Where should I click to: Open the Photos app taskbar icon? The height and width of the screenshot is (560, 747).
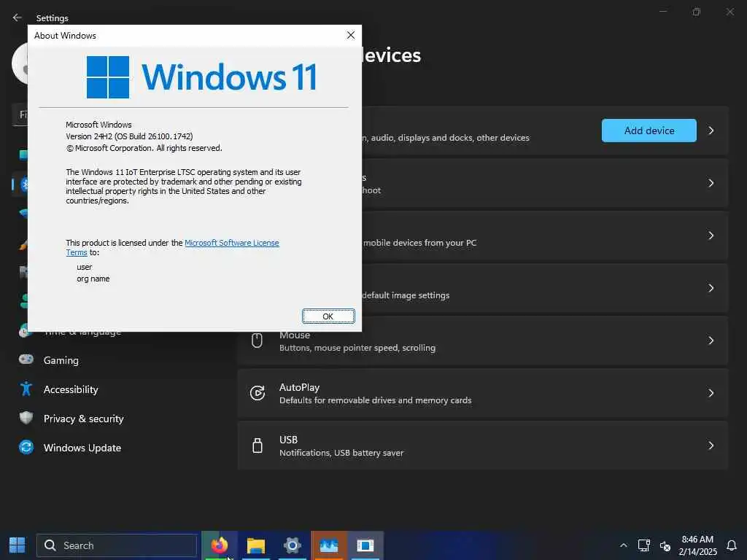329,545
